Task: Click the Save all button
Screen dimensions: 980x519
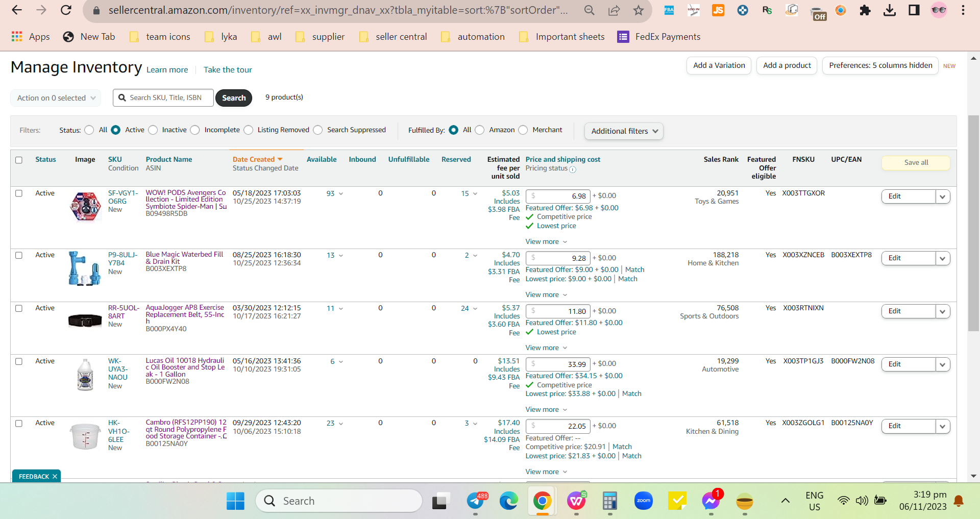Action: pyautogui.click(x=916, y=163)
